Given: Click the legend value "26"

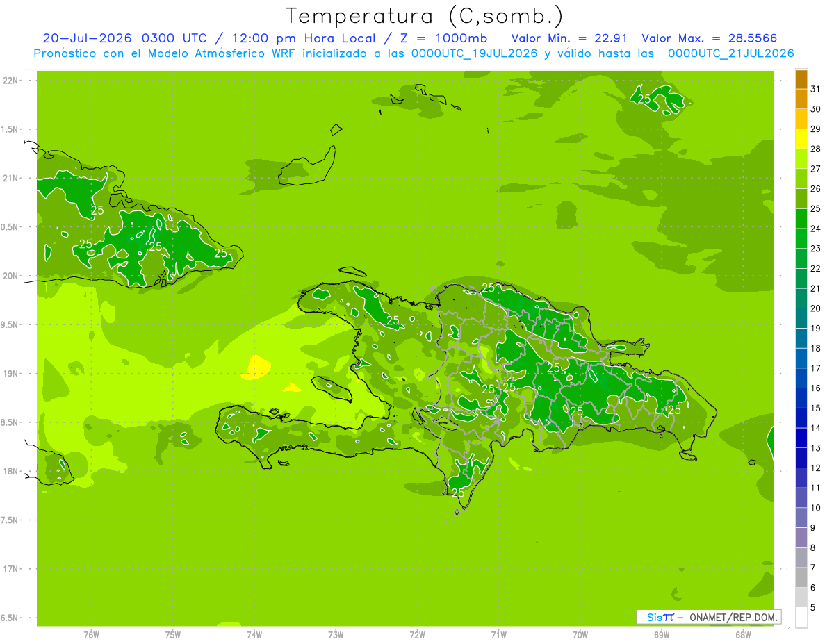Looking at the screenshot, I should coord(816,189).
